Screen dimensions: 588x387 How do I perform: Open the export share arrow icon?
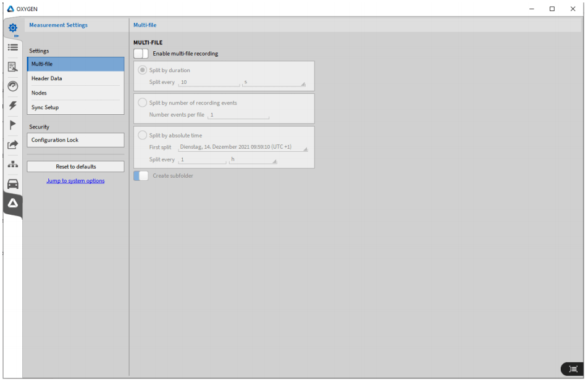tap(12, 144)
